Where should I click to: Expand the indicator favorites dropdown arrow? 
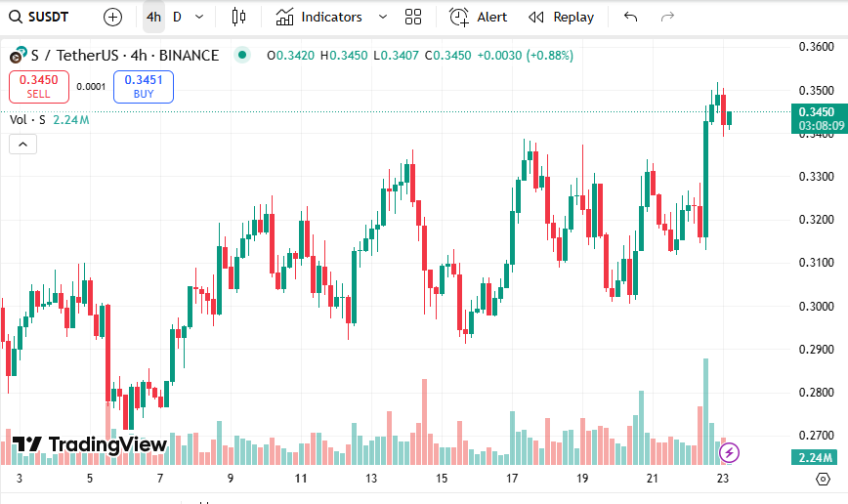point(382,17)
